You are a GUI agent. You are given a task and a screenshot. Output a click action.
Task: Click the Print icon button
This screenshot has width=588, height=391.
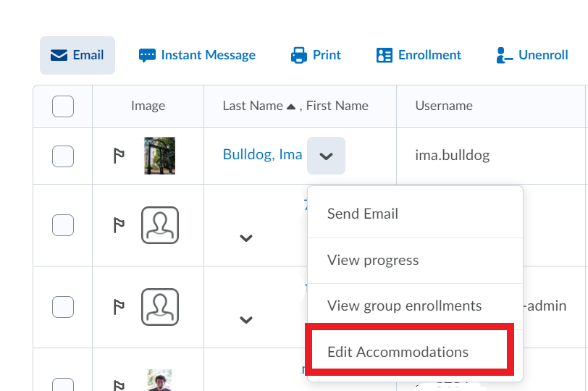tap(316, 55)
